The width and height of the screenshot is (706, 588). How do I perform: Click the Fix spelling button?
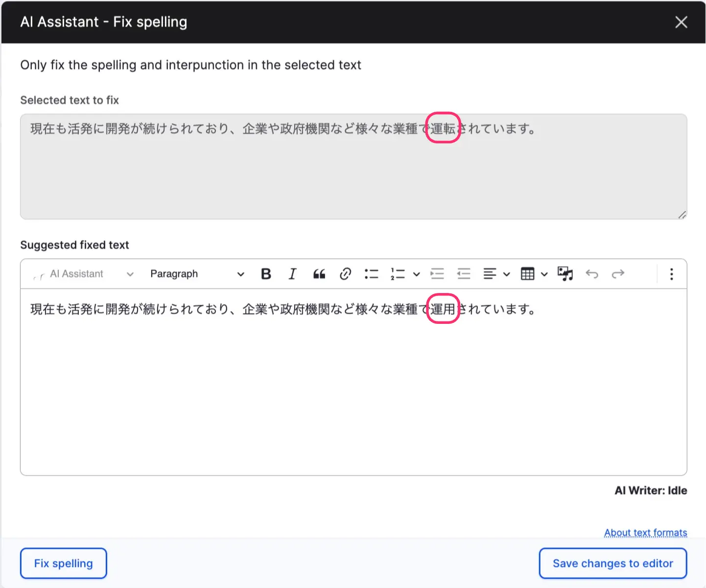click(x=64, y=564)
